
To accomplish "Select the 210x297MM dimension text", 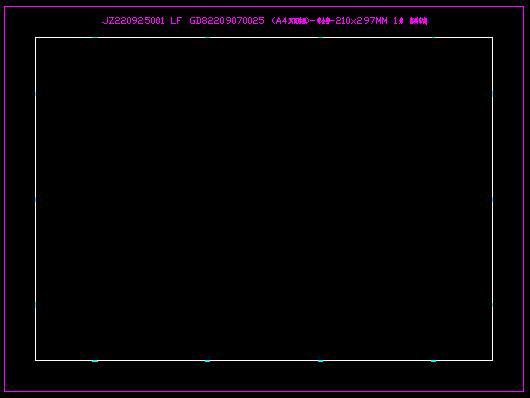I will [361, 21].
